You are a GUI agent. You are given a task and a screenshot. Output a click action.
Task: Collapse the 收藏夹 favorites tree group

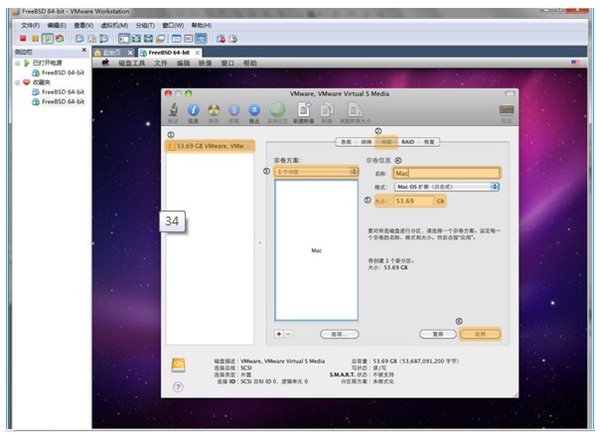[x=18, y=82]
